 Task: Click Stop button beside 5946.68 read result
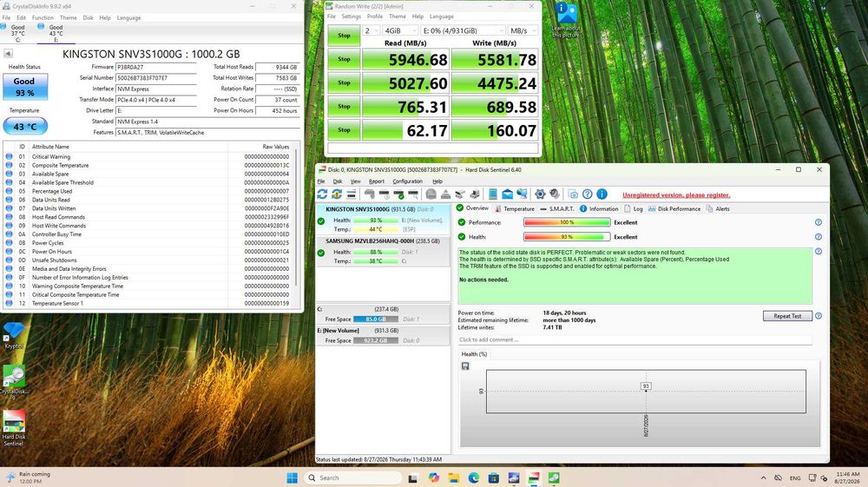pyautogui.click(x=344, y=59)
